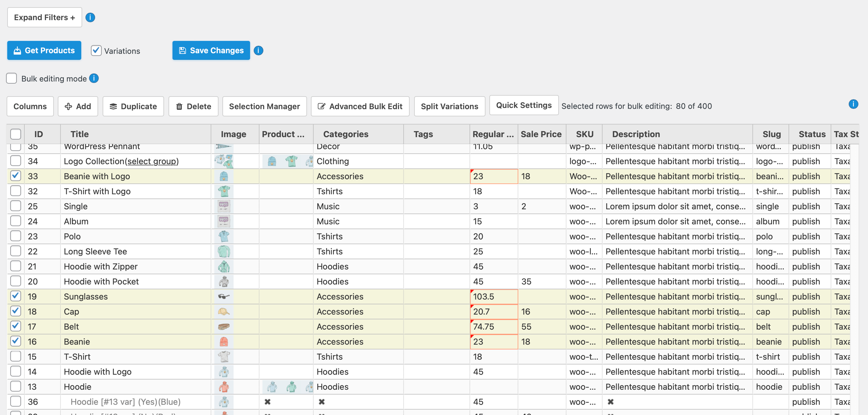This screenshot has height=415, width=868.
Task: Uncheck the Variations checkbox
Action: coord(96,51)
